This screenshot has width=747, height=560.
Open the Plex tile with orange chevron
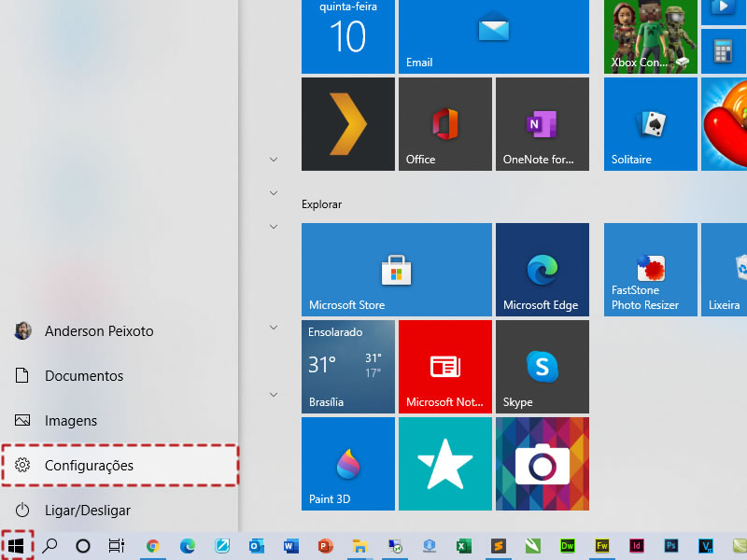pos(348,124)
